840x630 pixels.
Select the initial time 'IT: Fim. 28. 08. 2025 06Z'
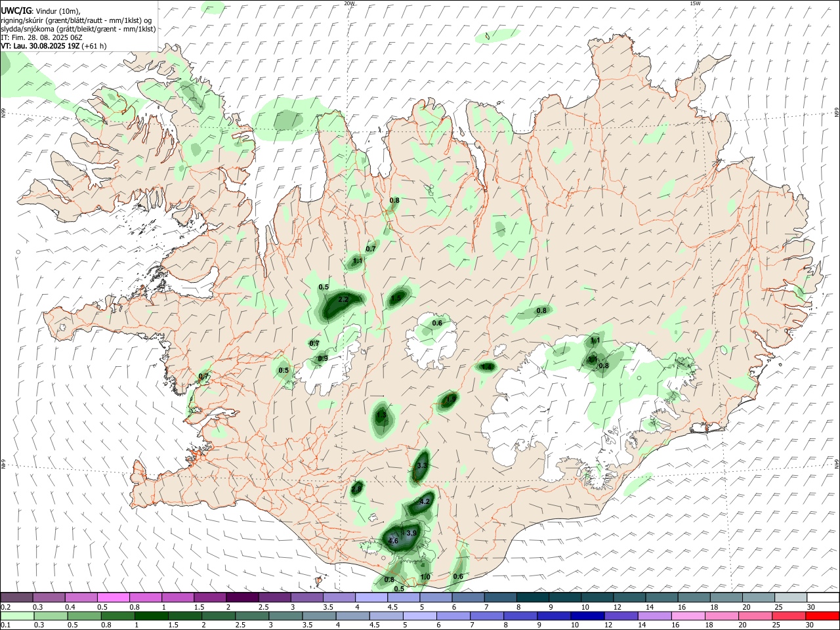pyautogui.click(x=41, y=37)
